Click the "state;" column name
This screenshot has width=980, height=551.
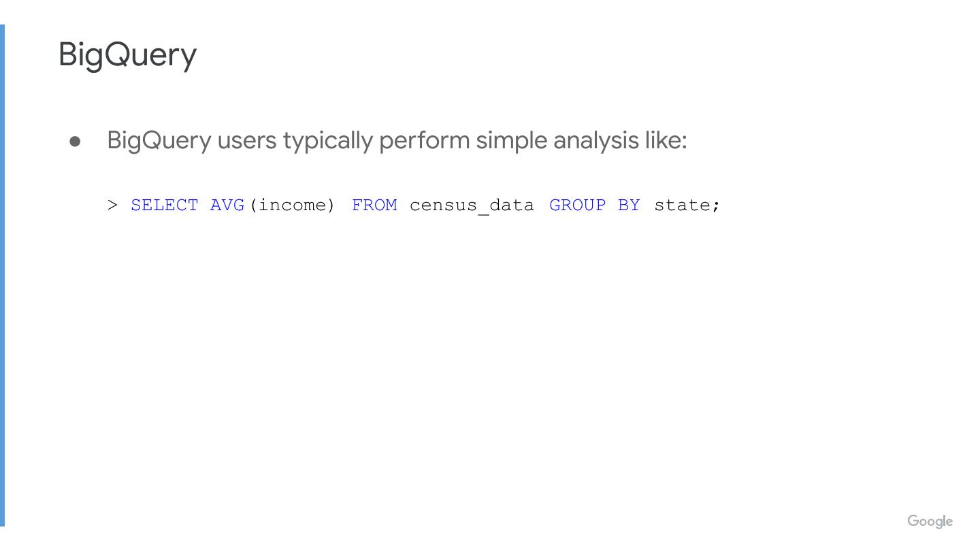[687, 205]
